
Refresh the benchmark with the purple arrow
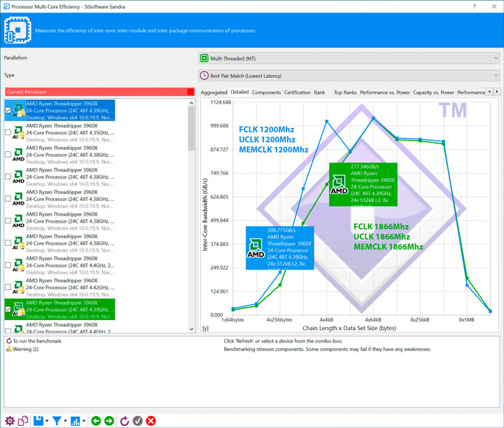tap(125, 420)
